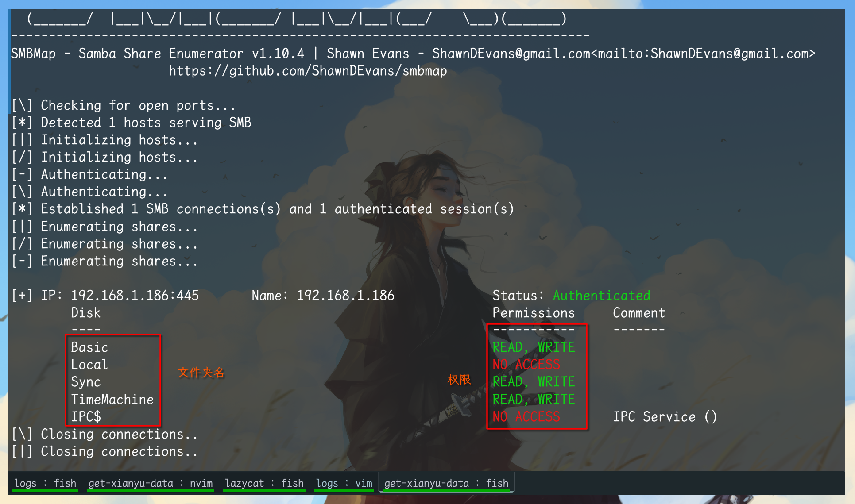Select the 'Sync' share name
This screenshot has width=855, height=504.
(x=86, y=382)
